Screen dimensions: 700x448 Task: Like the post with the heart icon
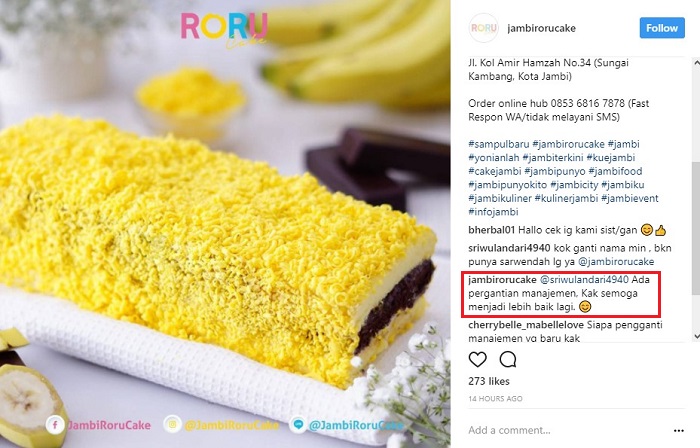[x=477, y=359]
